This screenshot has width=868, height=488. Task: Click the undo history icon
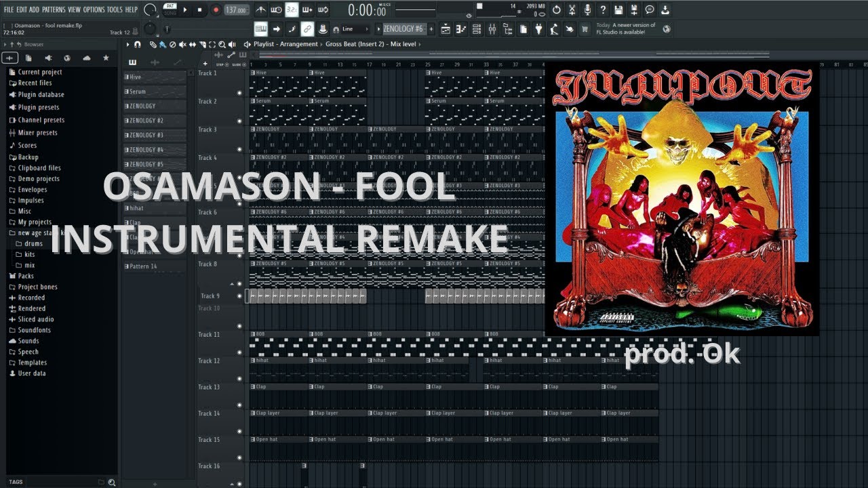click(x=557, y=9)
